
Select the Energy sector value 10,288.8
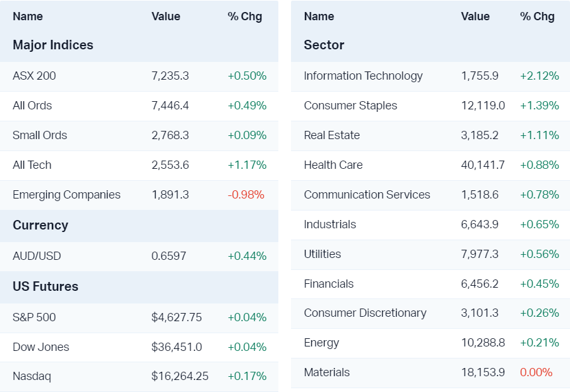click(x=483, y=343)
